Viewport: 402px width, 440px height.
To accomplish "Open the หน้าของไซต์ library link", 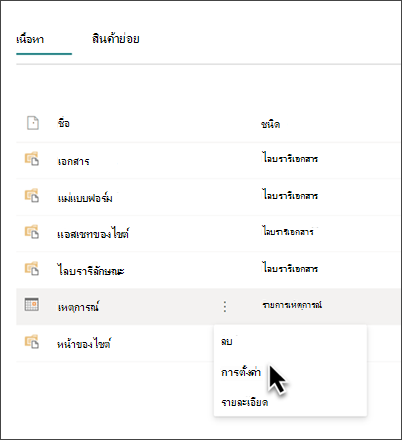I will click(x=84, y=343).
